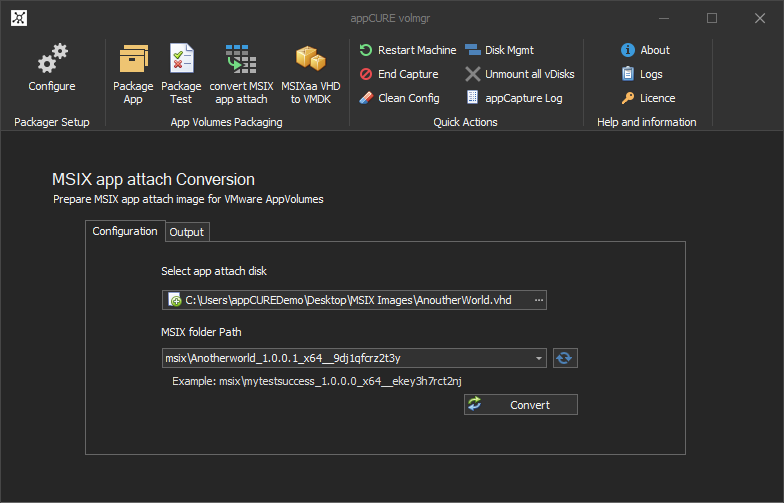Click the 'App Volumes Packaging' group label

click(x=226, y=122)
